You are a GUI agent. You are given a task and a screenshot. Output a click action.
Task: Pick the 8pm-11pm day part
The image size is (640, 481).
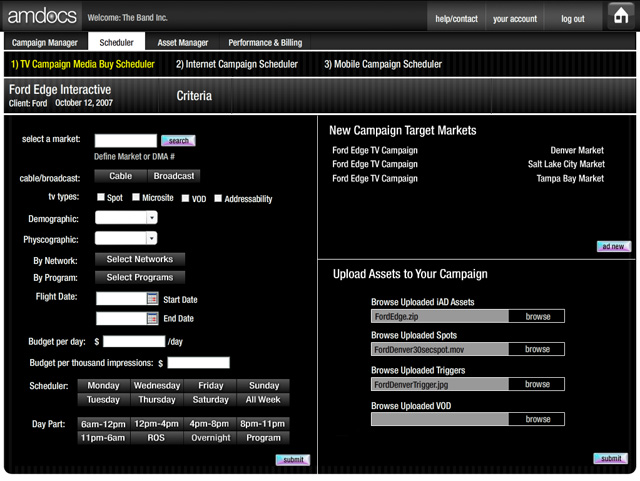(x=263, y=424)
